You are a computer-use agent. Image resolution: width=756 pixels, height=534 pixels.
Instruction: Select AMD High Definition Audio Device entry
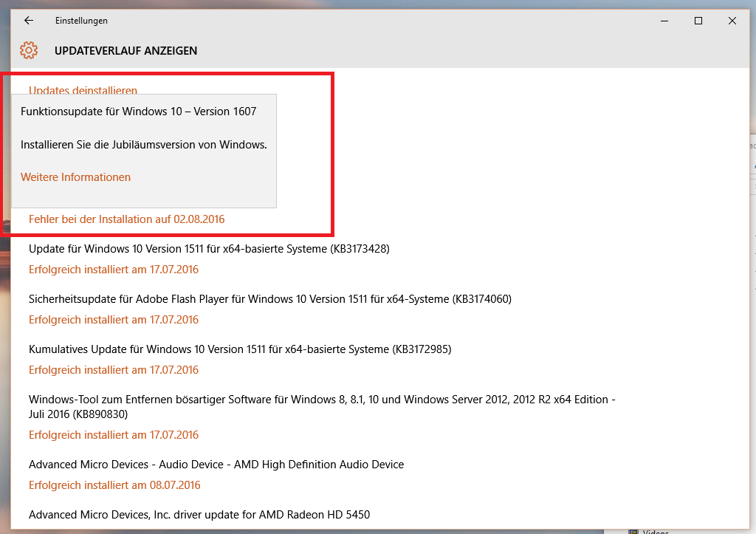point(216,465)
